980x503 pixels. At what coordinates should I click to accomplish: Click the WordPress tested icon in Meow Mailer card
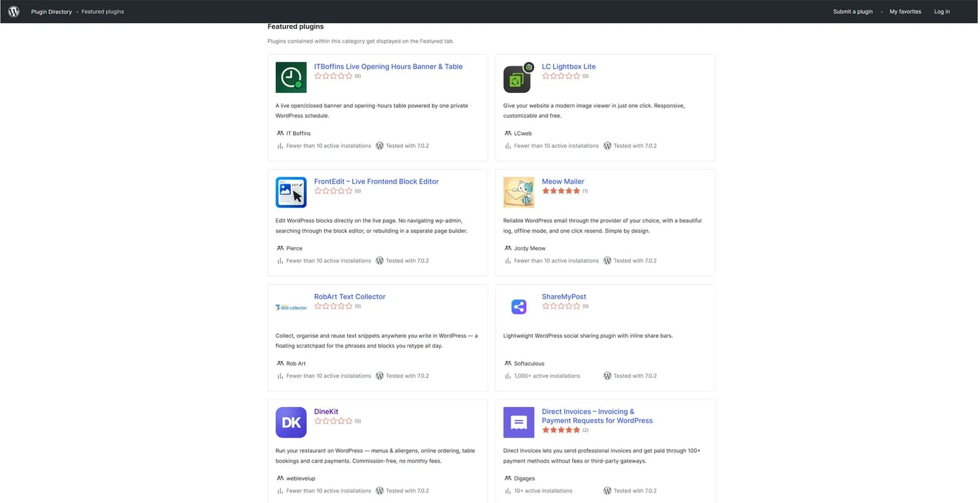click(x=607, y=261)
